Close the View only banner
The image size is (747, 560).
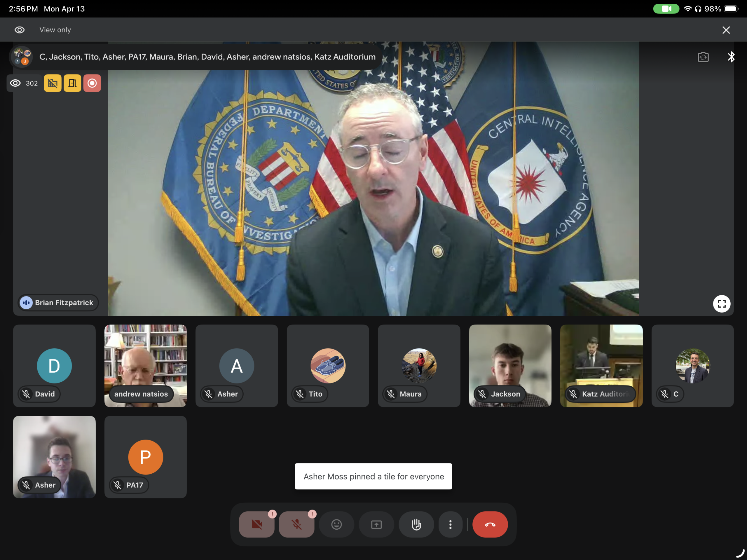726,30
